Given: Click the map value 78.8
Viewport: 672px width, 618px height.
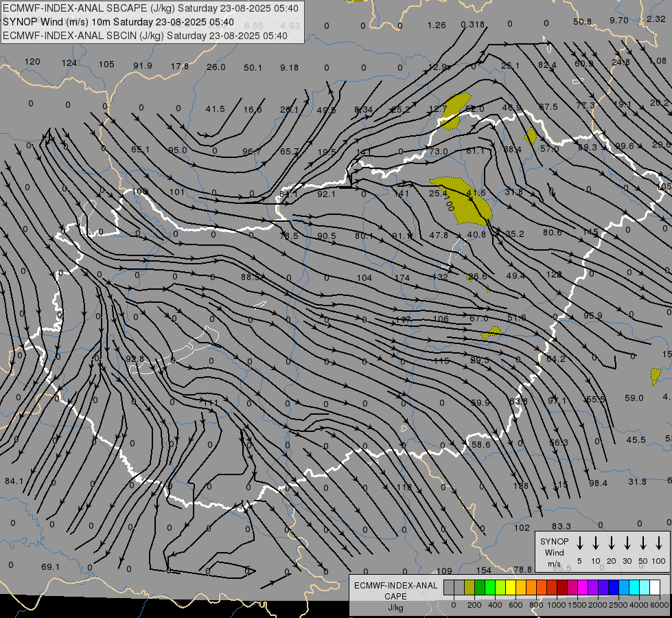Looking at the screenshot, I should click(x=522, y=569).
